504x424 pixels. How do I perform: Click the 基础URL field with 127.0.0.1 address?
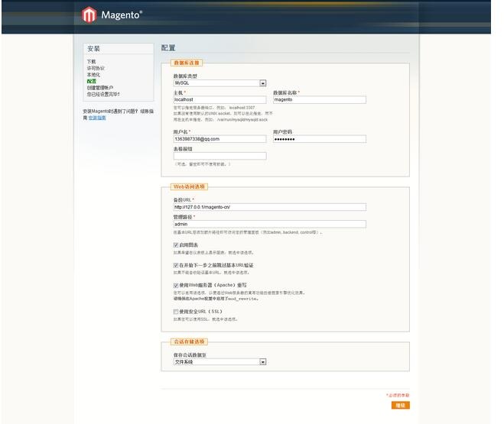(x=269, y=206)
